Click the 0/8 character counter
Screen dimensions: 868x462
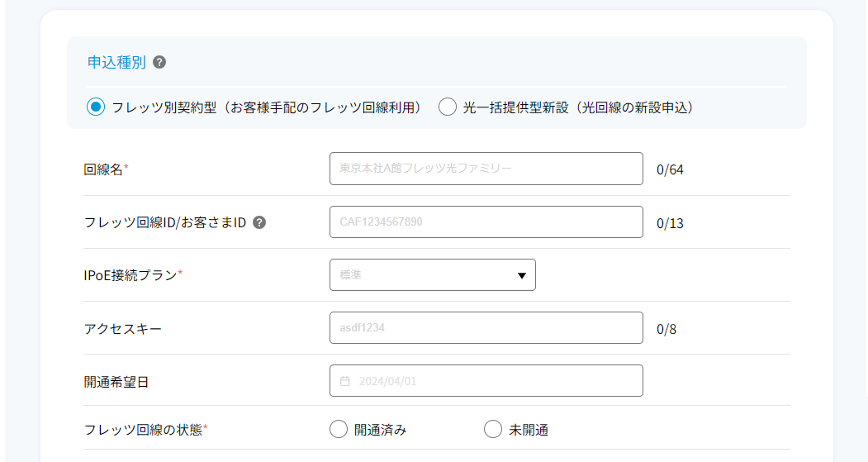[666, 329]
